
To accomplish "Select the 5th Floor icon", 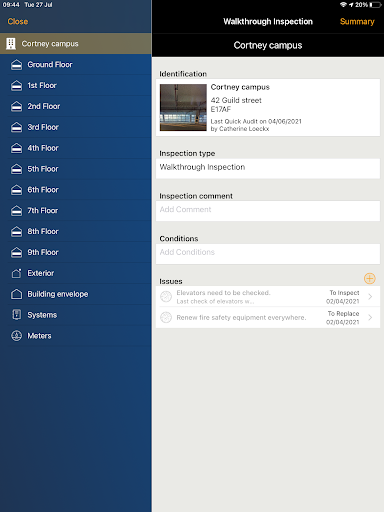I will click(x=16, y=169).
